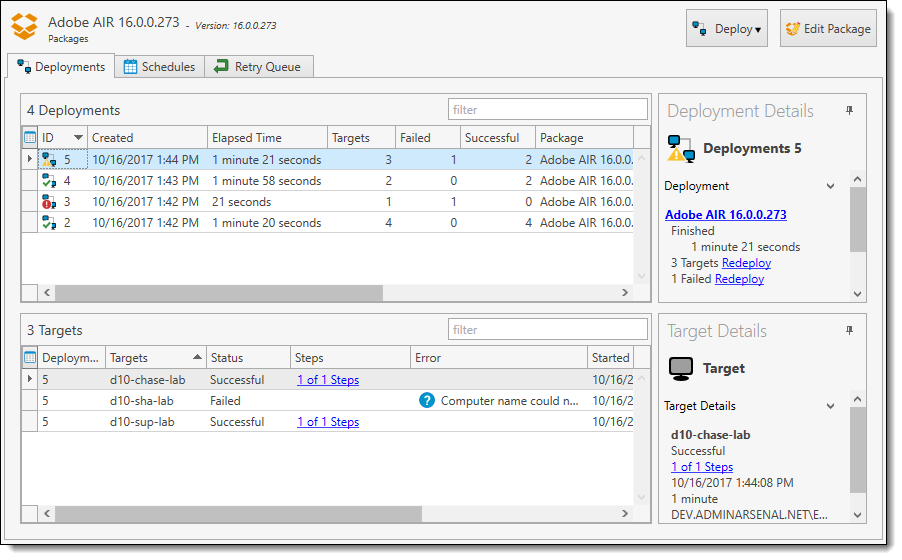902x560 pixels.
Task: Sort by Created column header
Action: coord(148,138)
